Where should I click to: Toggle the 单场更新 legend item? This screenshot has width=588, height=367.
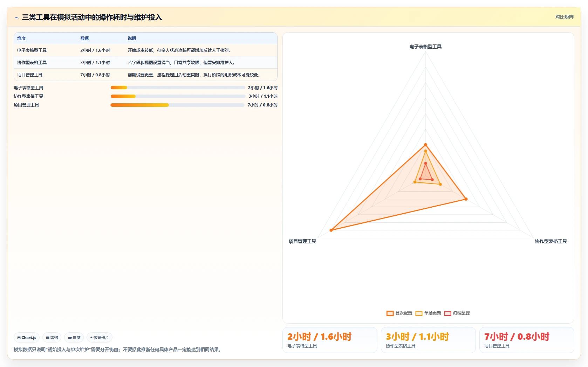click(428, 313)
